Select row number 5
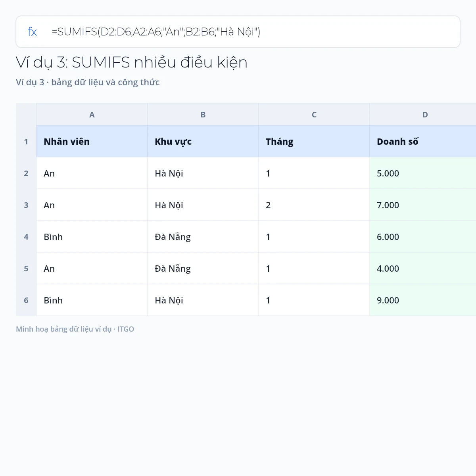The image size is (476, 476). click(26, 269)
